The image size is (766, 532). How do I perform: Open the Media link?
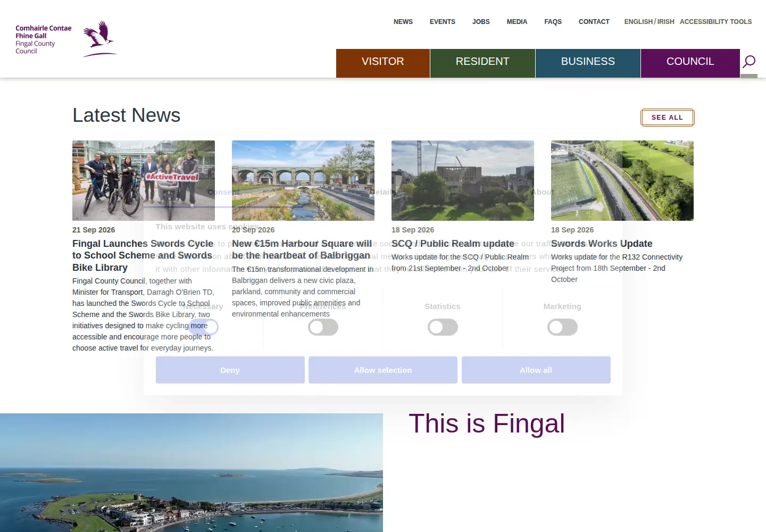point(517,22)
